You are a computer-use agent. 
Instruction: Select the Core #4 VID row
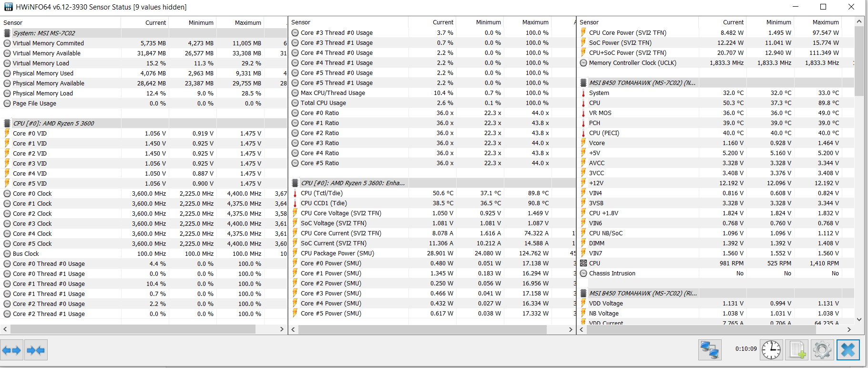tap(144, 173)
